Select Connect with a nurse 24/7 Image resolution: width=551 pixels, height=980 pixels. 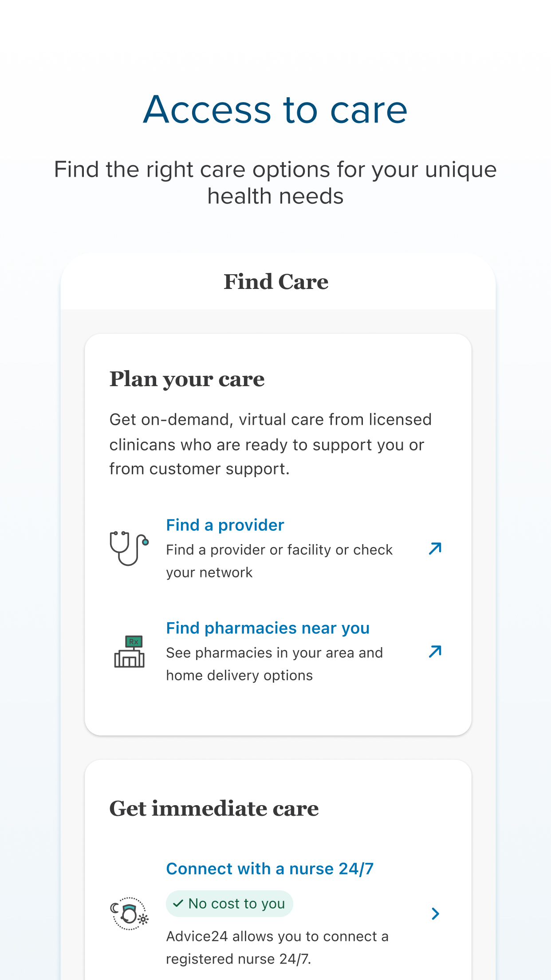(270, 869)
